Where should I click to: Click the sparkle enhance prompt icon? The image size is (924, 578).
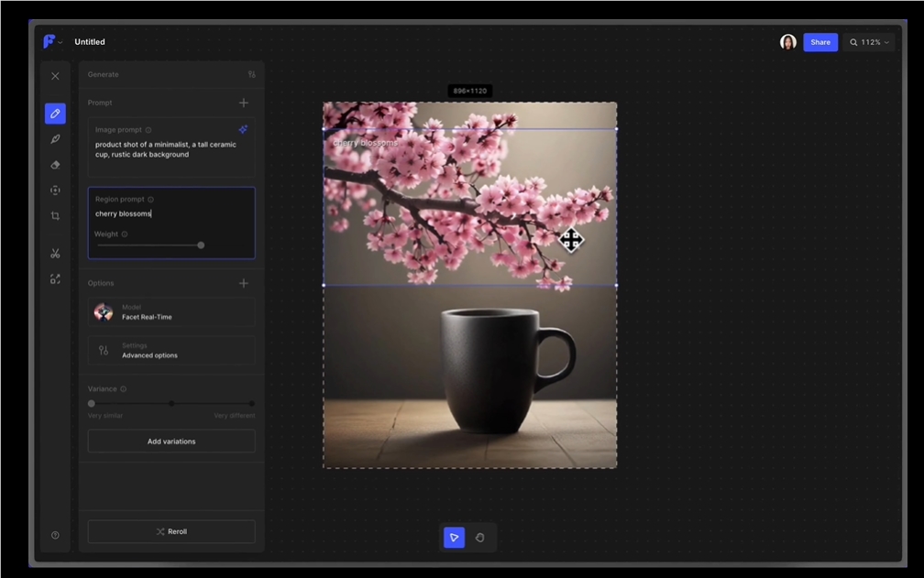point(243,130)
